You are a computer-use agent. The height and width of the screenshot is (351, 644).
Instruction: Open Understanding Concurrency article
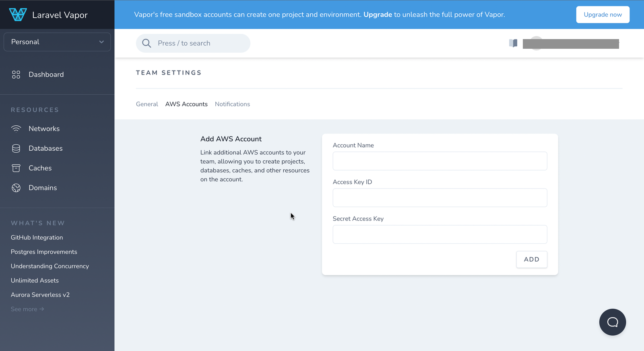tap(50, 266)
